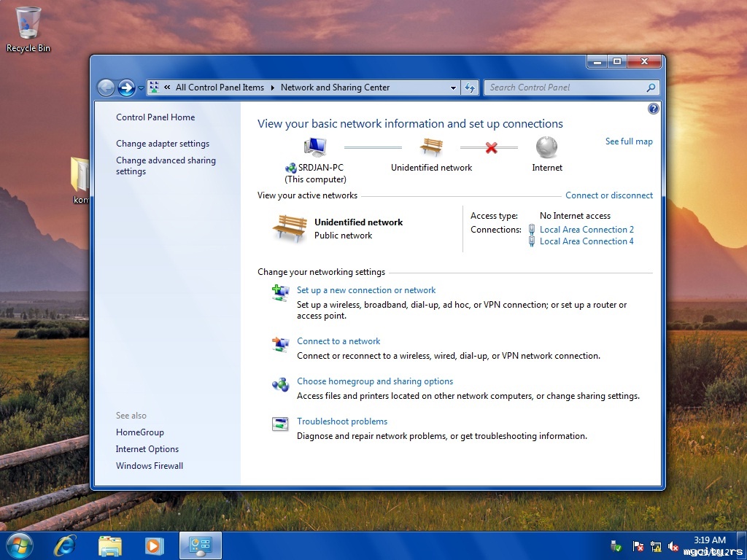Open the address bar history dropdown

tap(453, 87)
